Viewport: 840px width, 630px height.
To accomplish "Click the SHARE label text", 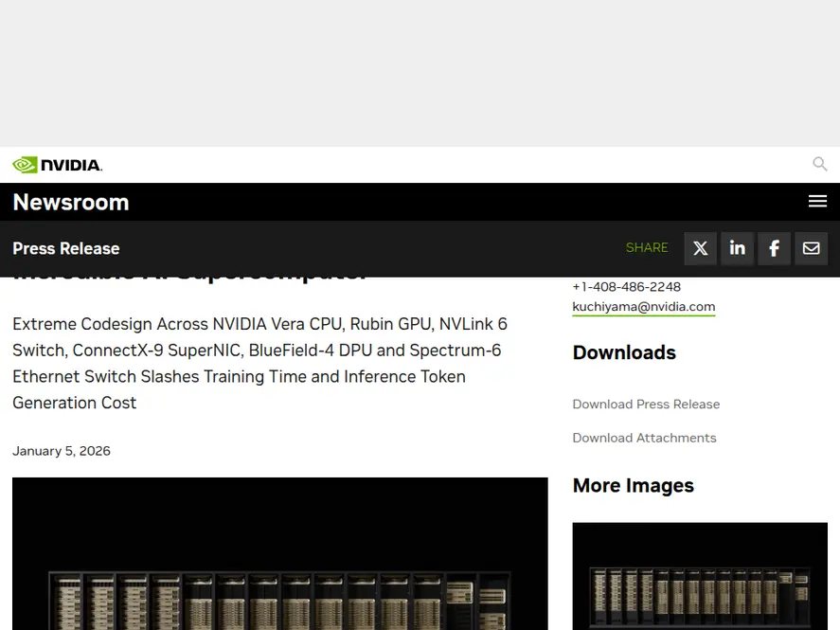I will pos(647,248).
